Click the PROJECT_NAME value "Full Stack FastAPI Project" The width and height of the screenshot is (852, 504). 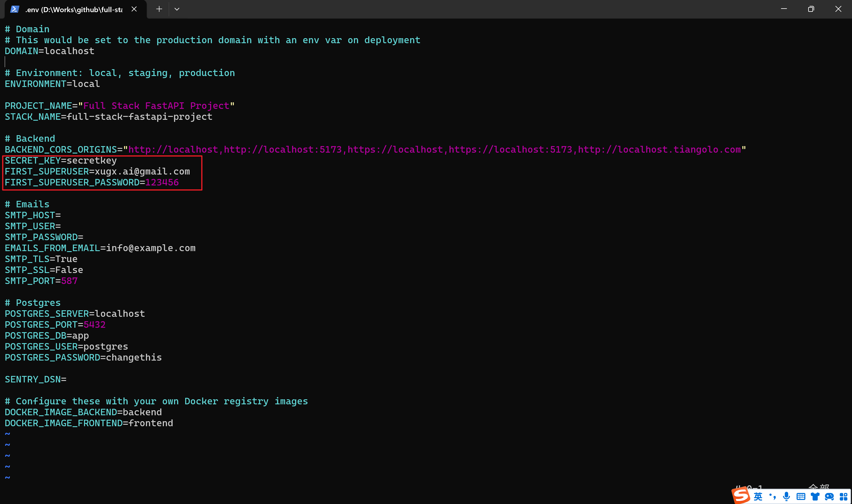point(156,106)
